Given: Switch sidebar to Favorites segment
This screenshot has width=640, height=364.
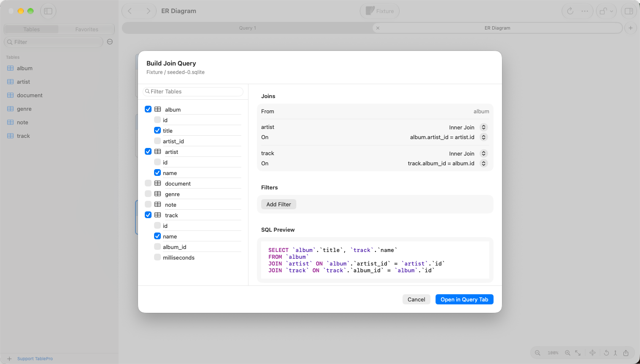Looking at the screenshot, I should [x=87, y=29].
